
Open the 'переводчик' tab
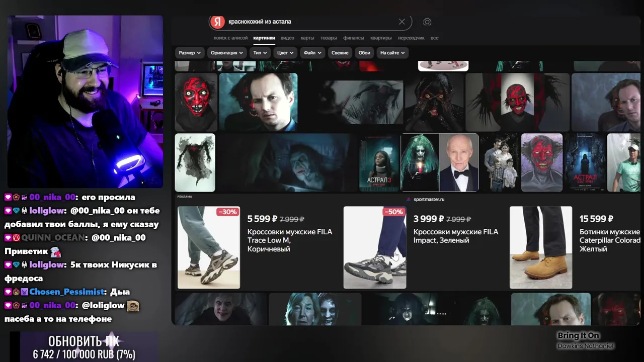point(411,38)
